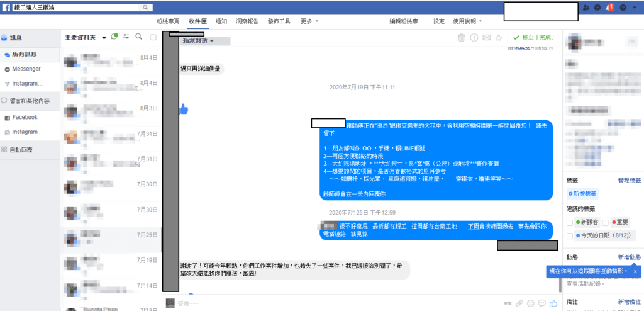Image resolution: width=644 pixels, height=311 pixels.
Task: Click the 管理標籤 link
Action: (x=629, y=180)
